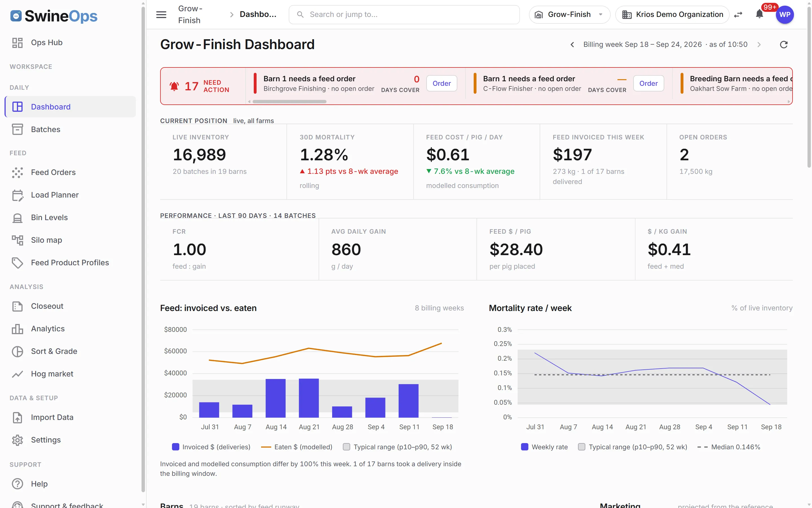The width and height of the screenshot is (812, 508).
Task: Click the Sort & Grade pie icon
Action: 17,351
